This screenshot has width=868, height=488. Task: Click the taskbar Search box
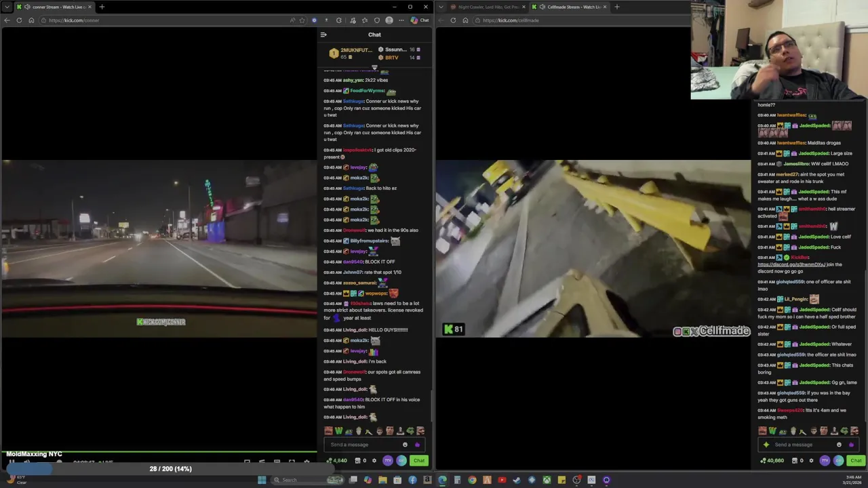(x=307, y=480)
